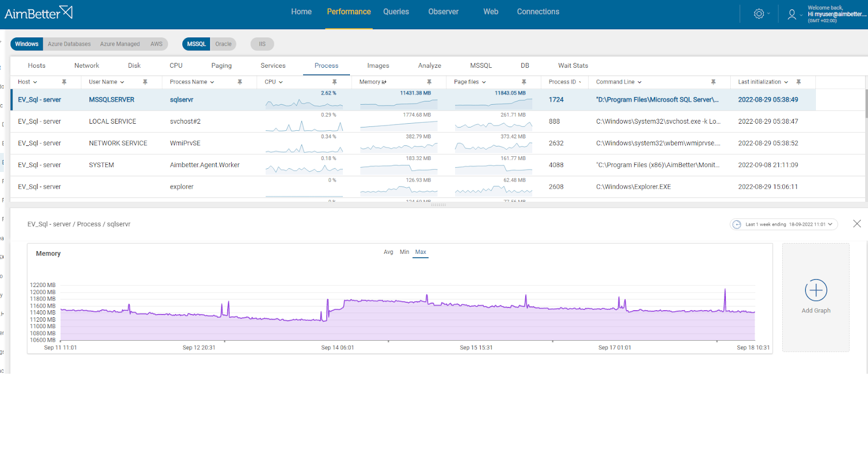This screenshot has height=460, width=868.
Task: Open the Queries menu
Action: point(396,12)
